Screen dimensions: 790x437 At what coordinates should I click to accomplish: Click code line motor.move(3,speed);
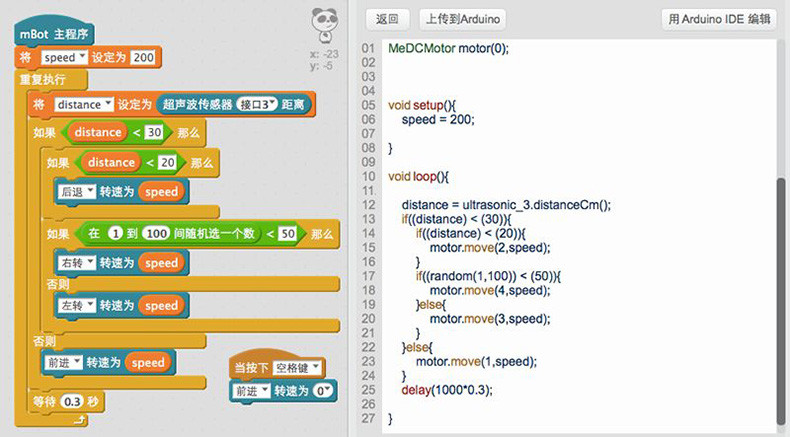pos(490,319)
